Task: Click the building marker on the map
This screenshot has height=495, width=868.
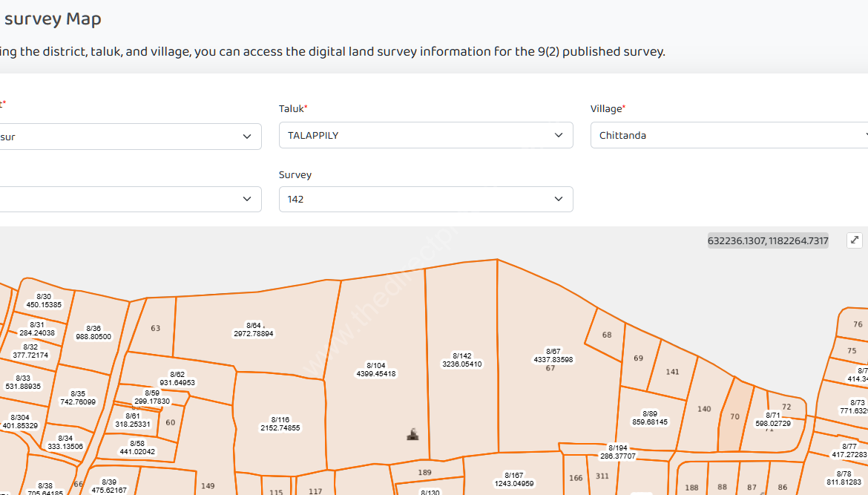Action: (x=413, y=434)
